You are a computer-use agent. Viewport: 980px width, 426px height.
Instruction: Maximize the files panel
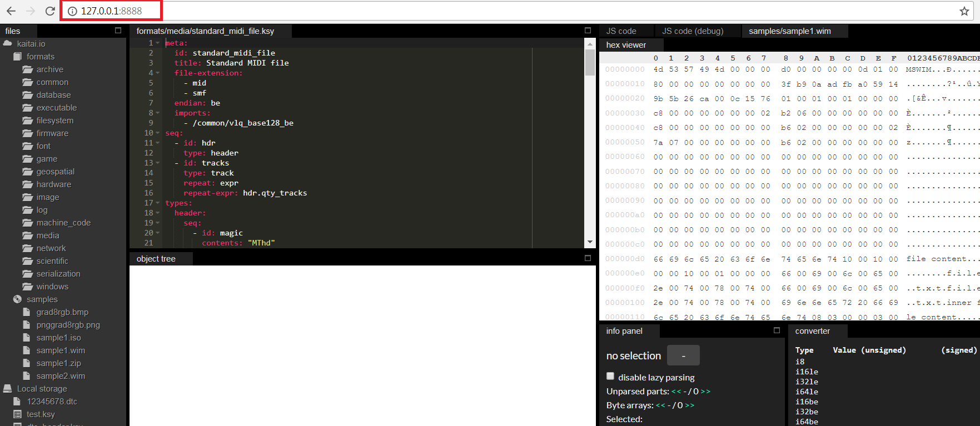pos(118,31)
